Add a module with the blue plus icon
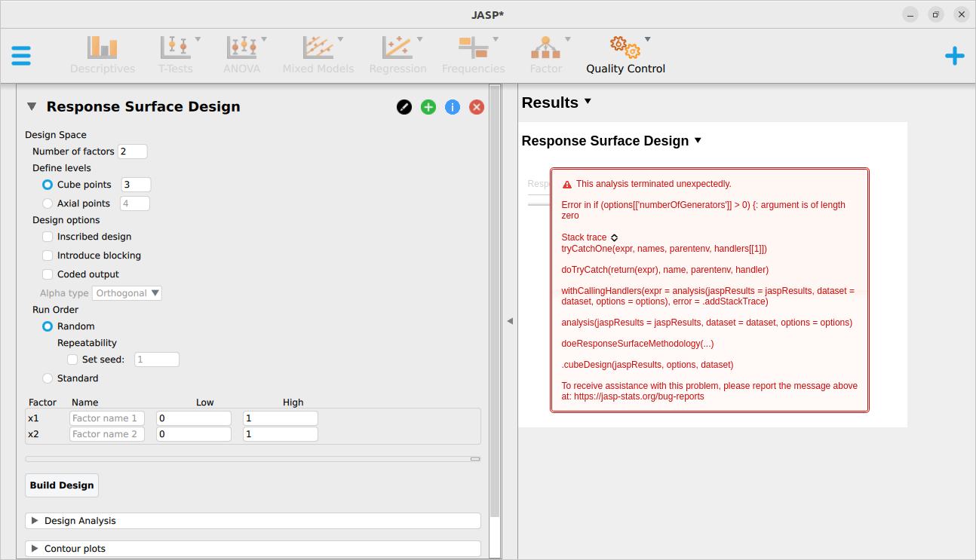Screen dimensions: 976x560 click(x=954, y=55)
